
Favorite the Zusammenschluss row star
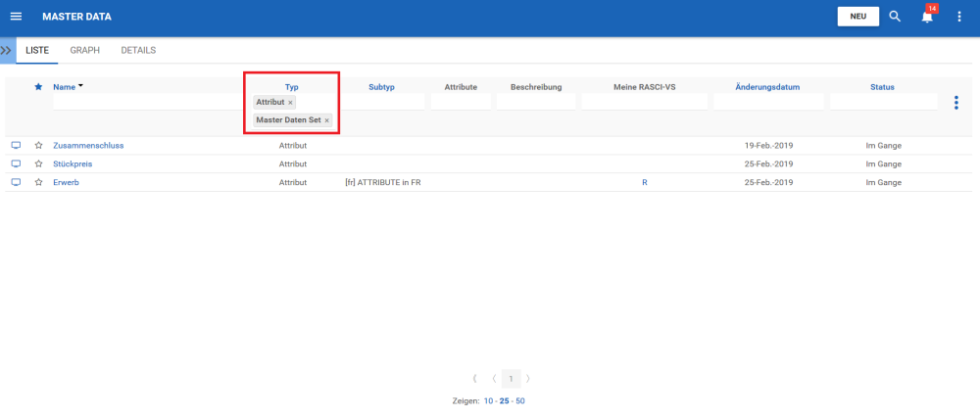click(x=39, y=145)
